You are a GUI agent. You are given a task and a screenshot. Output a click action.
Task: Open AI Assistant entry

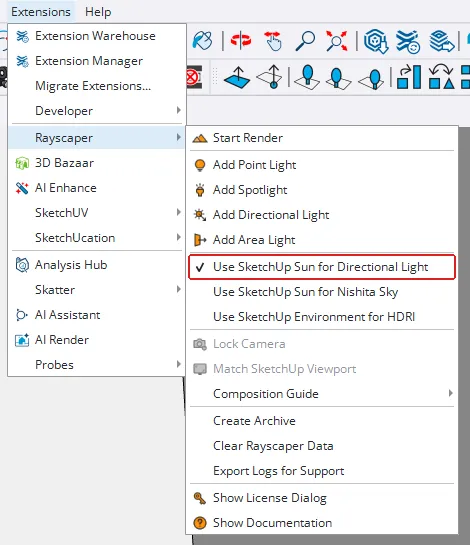[x=97, y=315]
